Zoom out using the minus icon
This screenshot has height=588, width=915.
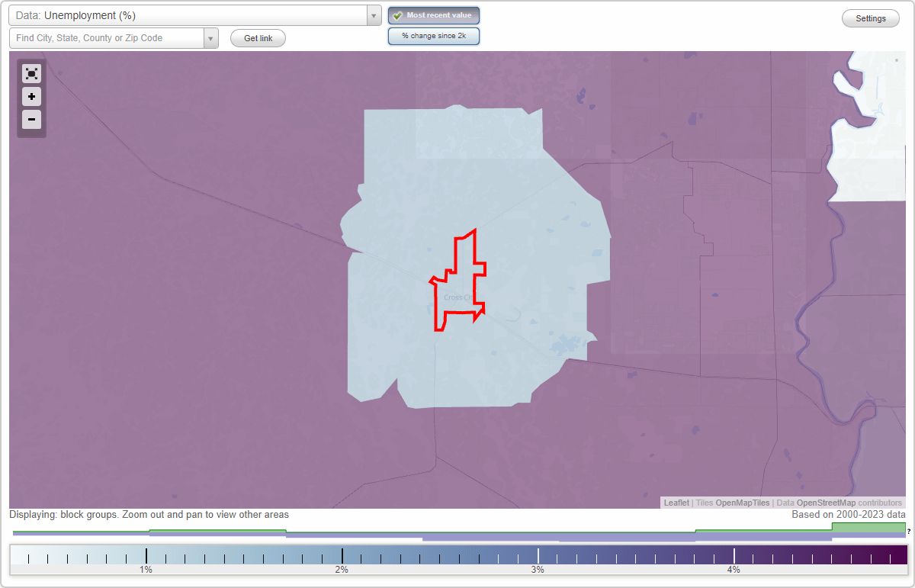(x=31, y=120)
